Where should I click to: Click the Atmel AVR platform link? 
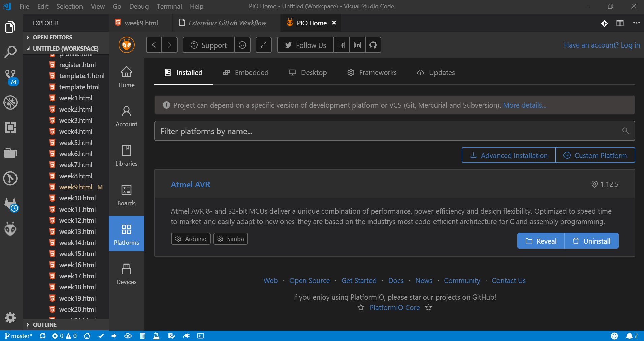tap(191, 184)
